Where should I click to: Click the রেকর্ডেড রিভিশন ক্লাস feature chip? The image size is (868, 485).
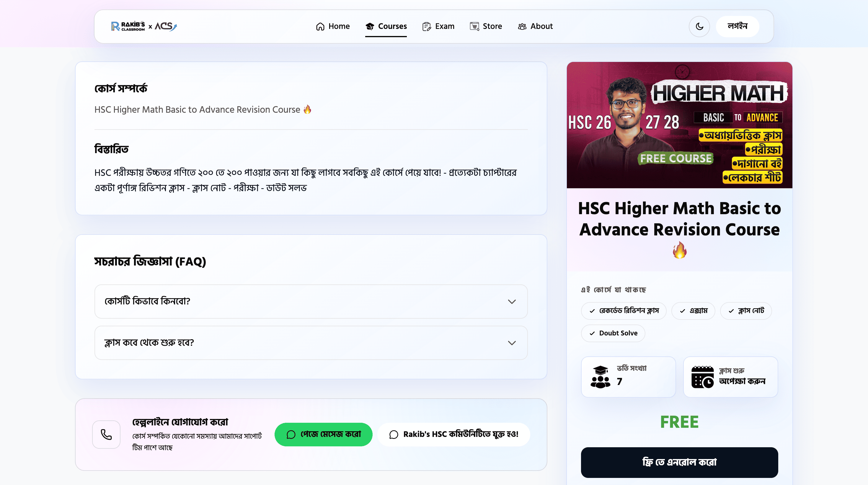click(x=623, y=311)
